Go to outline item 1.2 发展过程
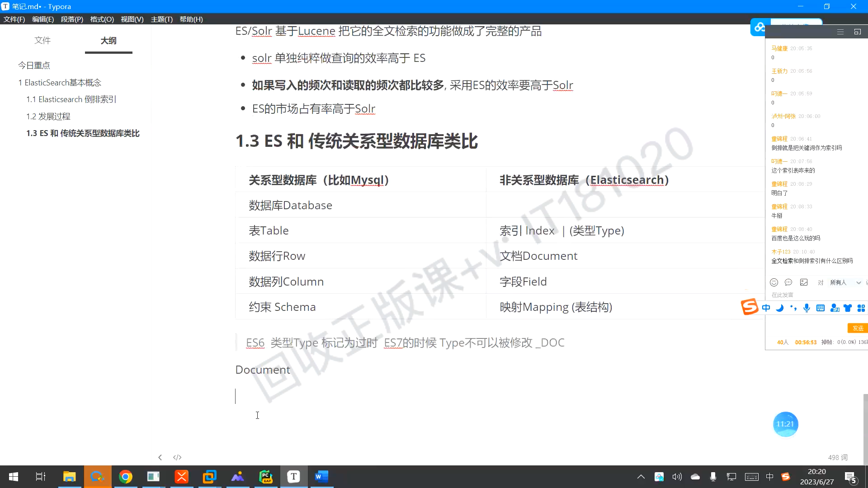 (x=48, y=117)
